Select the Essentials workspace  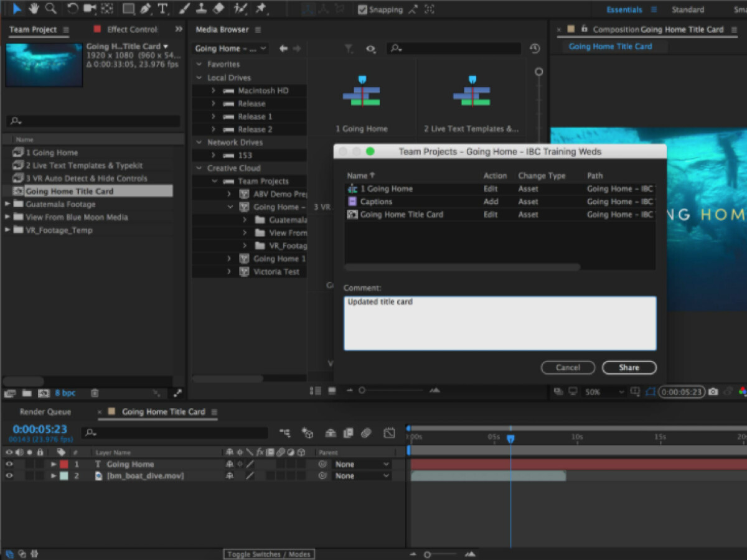pos(624,9)
